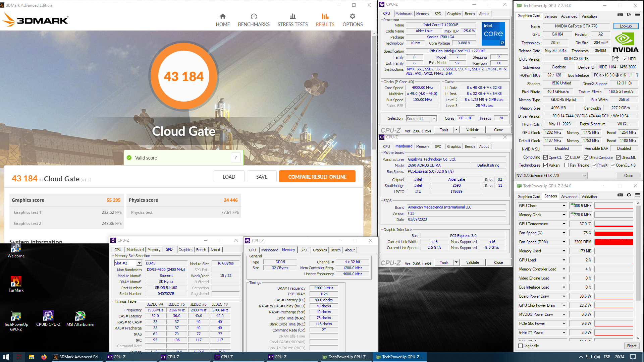
Task: Switch to About tab in CPU-Z Memory window
Action: (350, 250)
